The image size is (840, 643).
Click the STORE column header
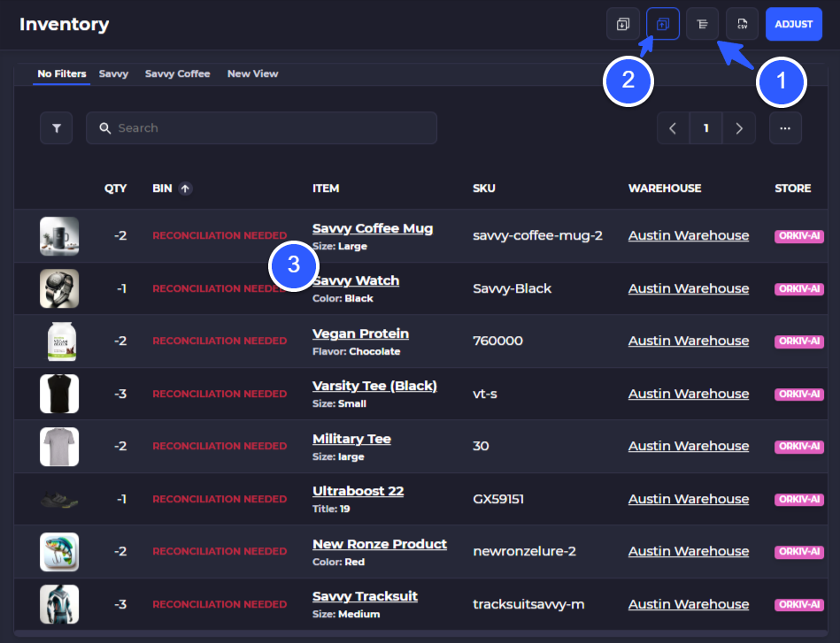(793, 188)
